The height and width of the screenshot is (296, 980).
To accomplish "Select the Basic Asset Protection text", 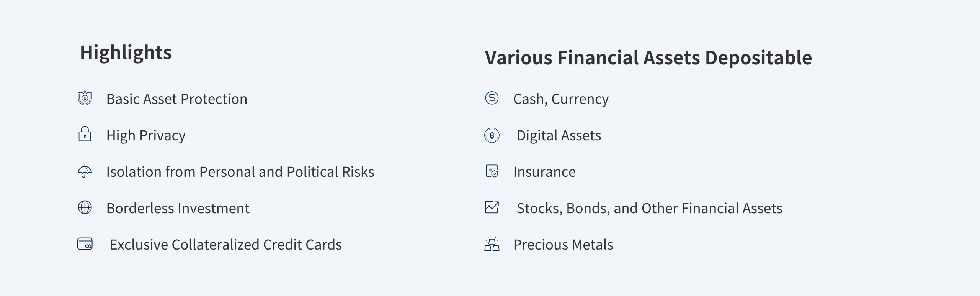I will click(x=177, y=99).
